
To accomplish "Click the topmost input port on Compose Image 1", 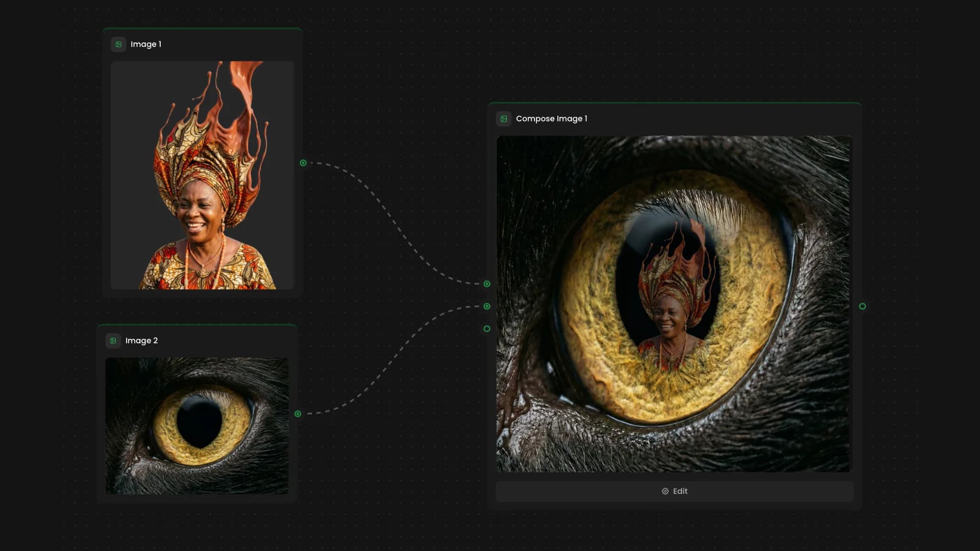I will click(486, 284).
